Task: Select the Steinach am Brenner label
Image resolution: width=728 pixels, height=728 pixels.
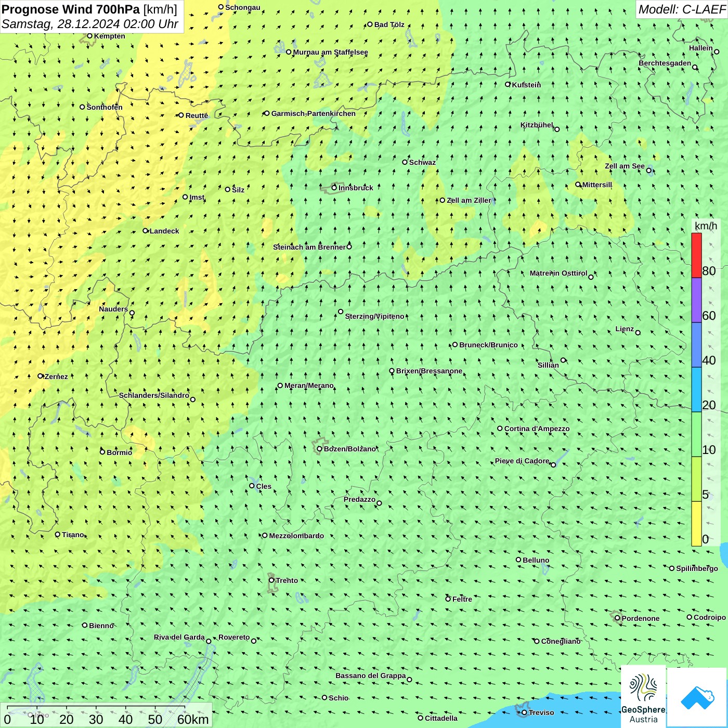Action: click(x=309, y=247)
